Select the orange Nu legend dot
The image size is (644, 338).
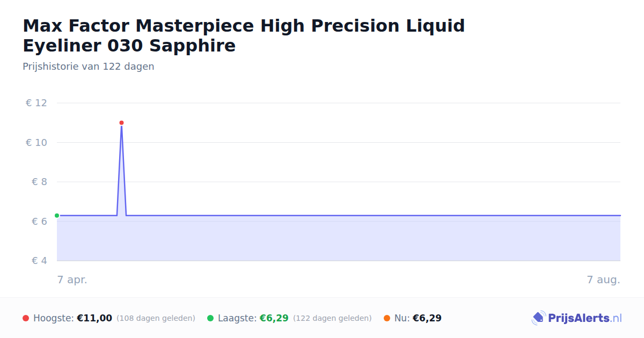387,318
